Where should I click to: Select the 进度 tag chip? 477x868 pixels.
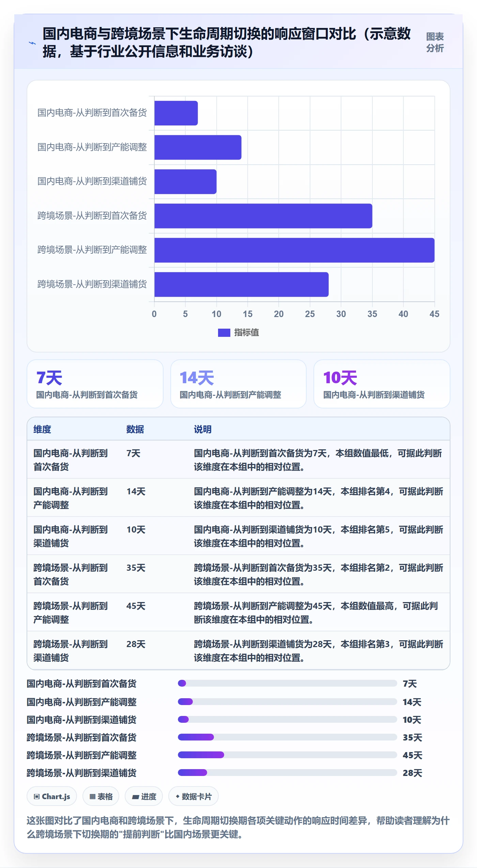pyautogui.click(x=144, y=796)
